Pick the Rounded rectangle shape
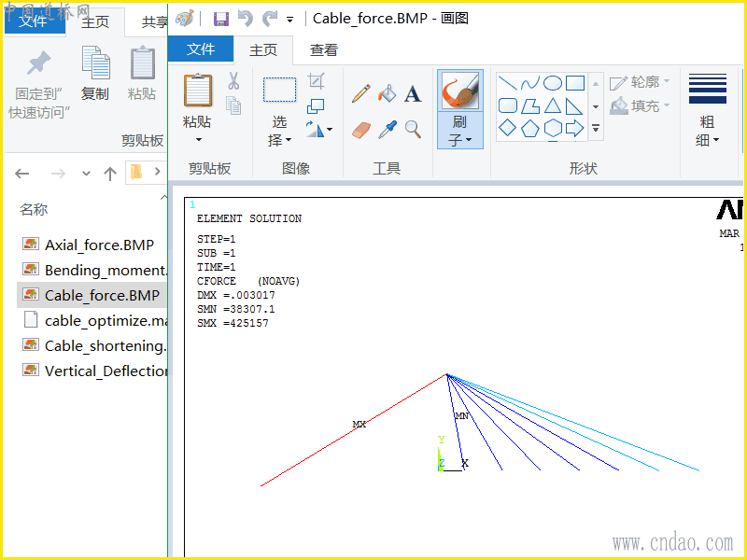 (508, 105)
